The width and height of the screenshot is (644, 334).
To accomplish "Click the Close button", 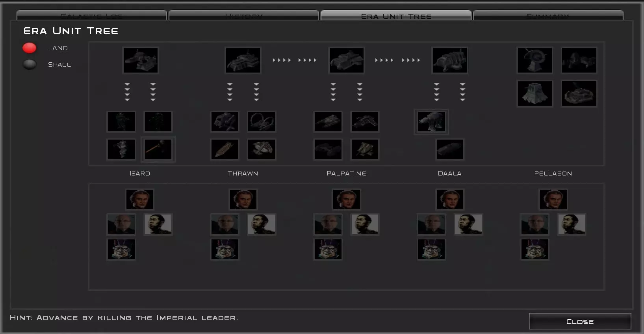I will 580,321.
